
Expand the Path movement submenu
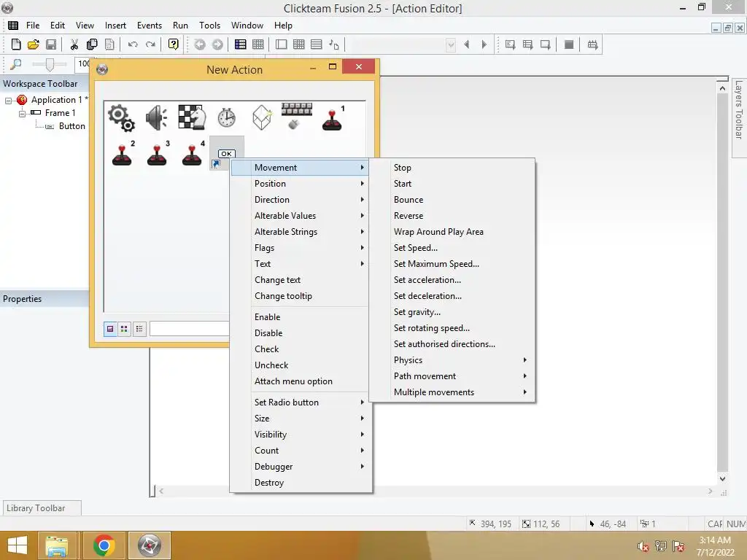point(452,376)
